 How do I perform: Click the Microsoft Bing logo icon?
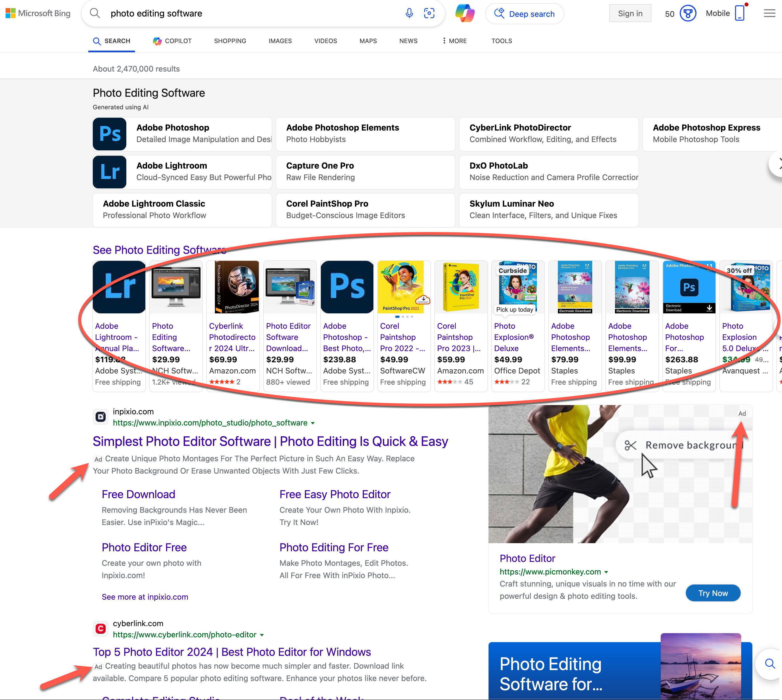pyautogui.click(x=10, y=13)
